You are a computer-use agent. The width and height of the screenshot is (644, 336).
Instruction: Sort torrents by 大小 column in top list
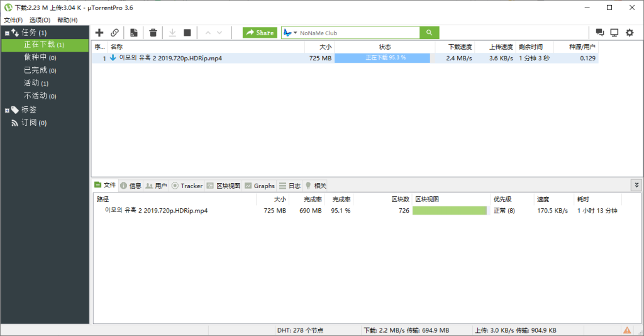319,47
